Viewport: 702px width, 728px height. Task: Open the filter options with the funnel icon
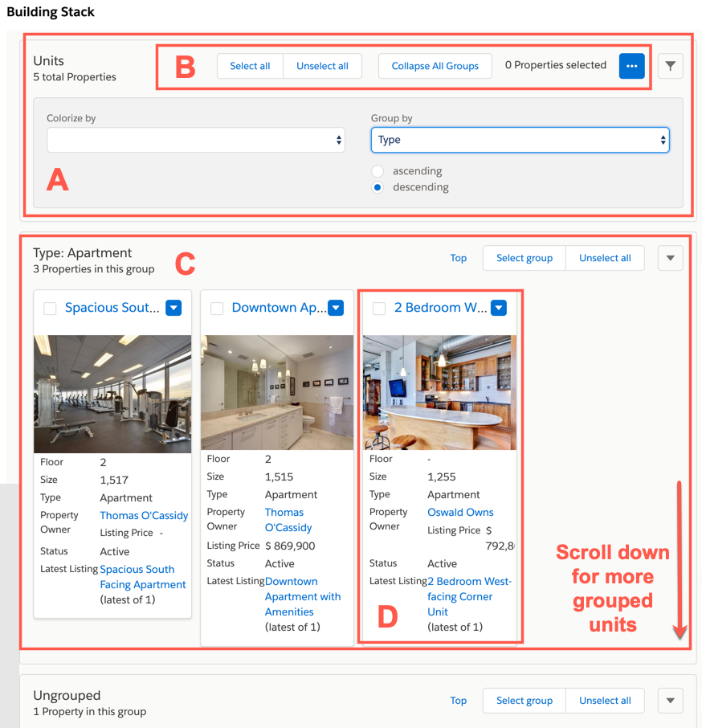pos(671,66)
